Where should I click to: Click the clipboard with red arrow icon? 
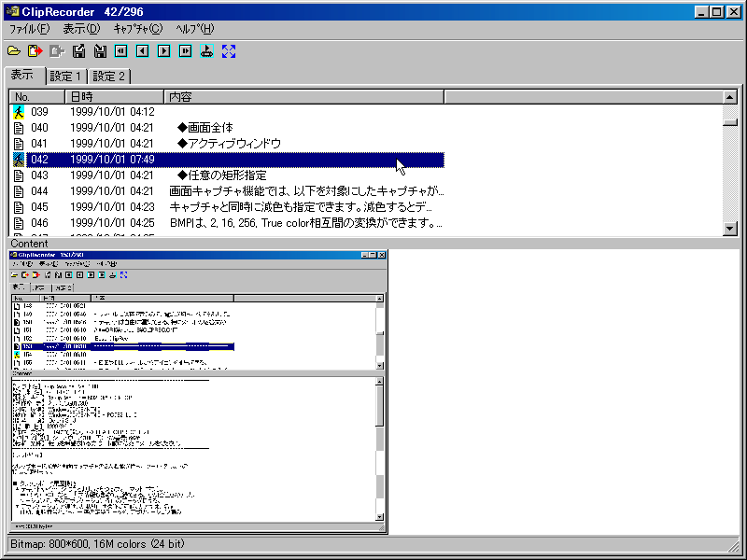(x=35, y=51)
